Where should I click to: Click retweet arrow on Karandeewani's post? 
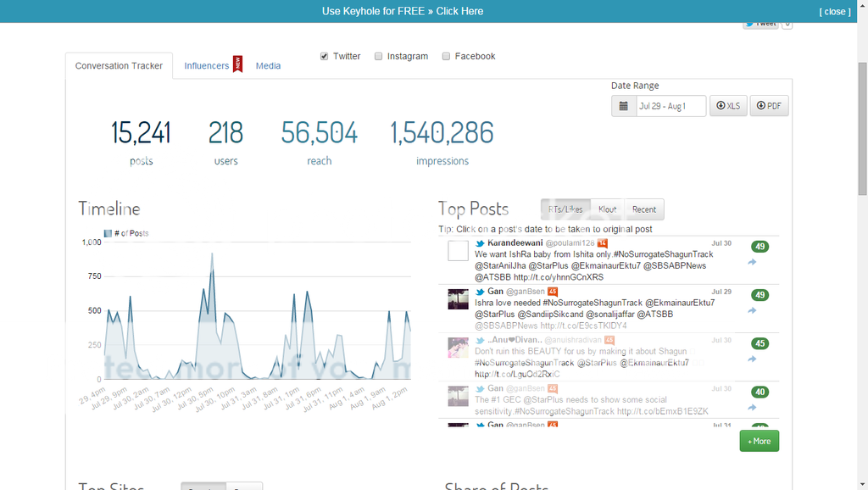pyautogui.click(x=752, y=263)
